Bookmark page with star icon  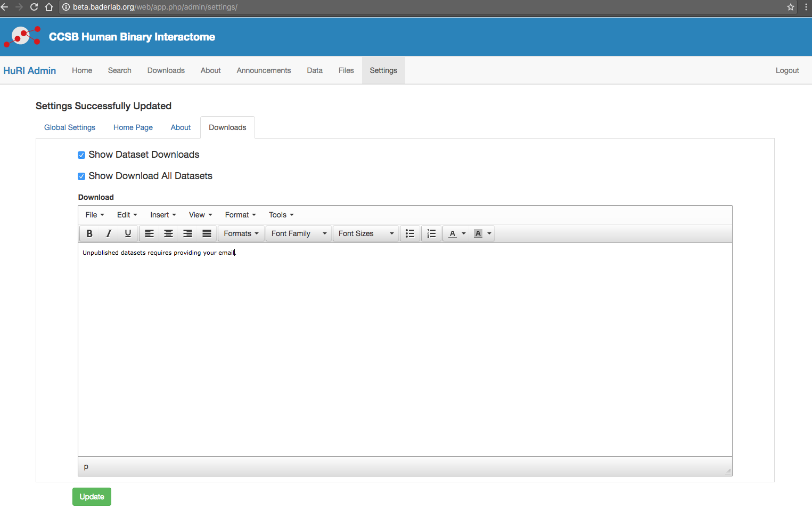pyautogui.click(x=791, y=7)
